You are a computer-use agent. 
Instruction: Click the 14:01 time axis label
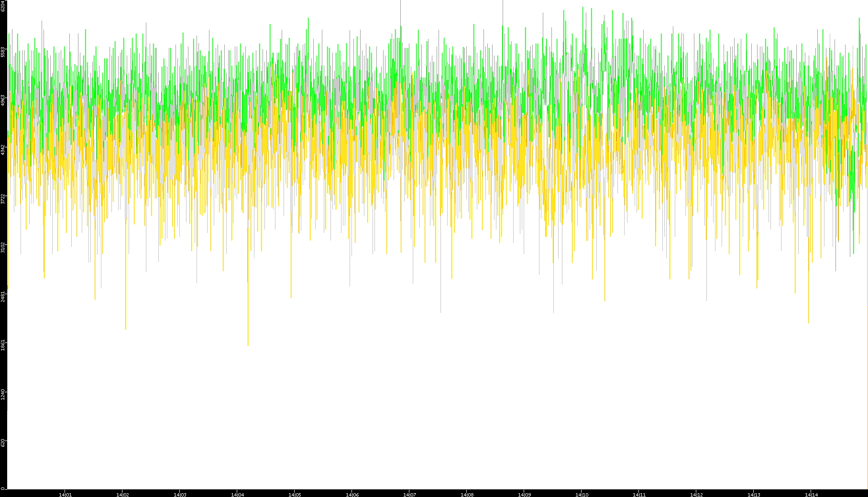tap(65, 495)
